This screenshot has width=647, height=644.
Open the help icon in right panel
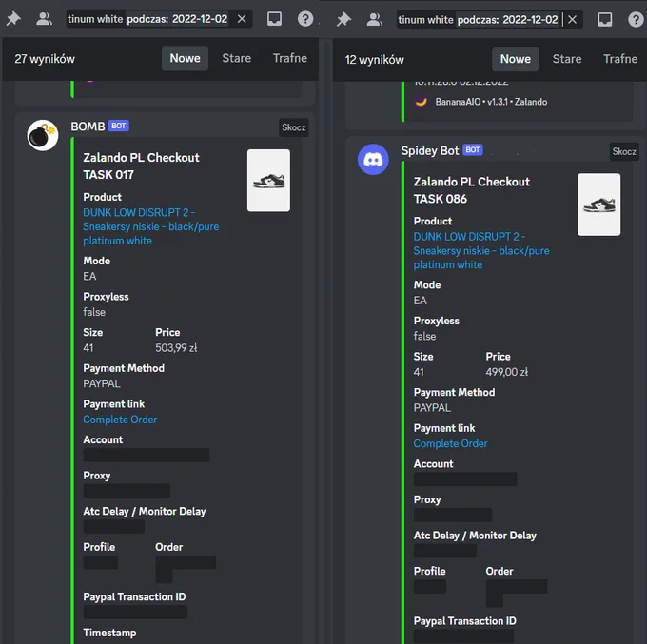coord(636,19)
